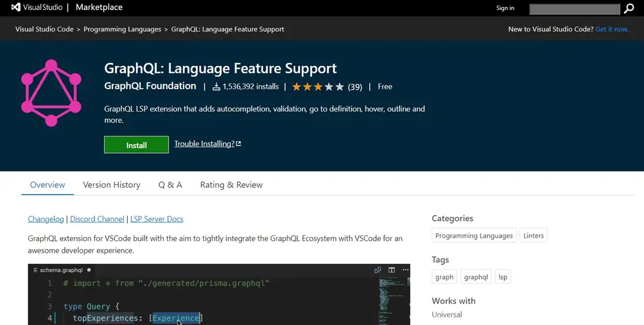Click the installs download icon
This screenshot has height=325, width=644.
pos(216,87)
